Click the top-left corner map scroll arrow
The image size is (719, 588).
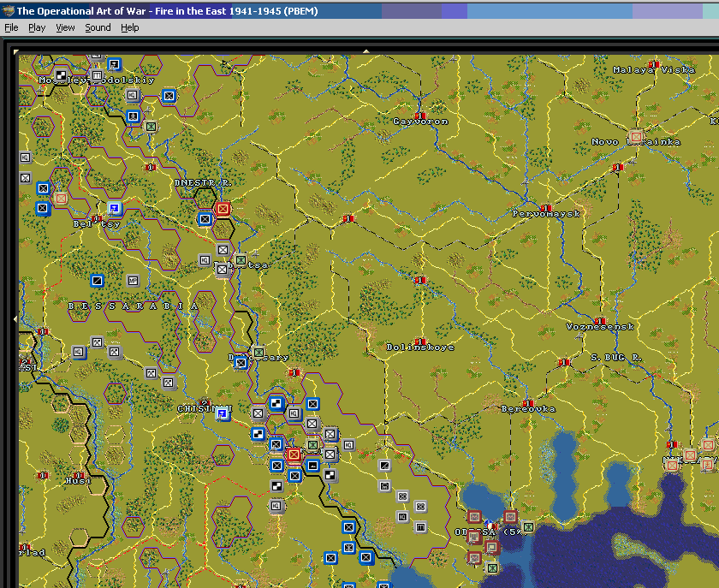pos(16,52)
